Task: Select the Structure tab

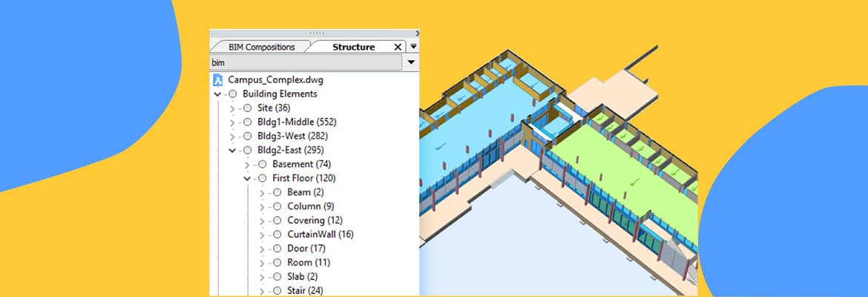Action: (x=353, y=47)
